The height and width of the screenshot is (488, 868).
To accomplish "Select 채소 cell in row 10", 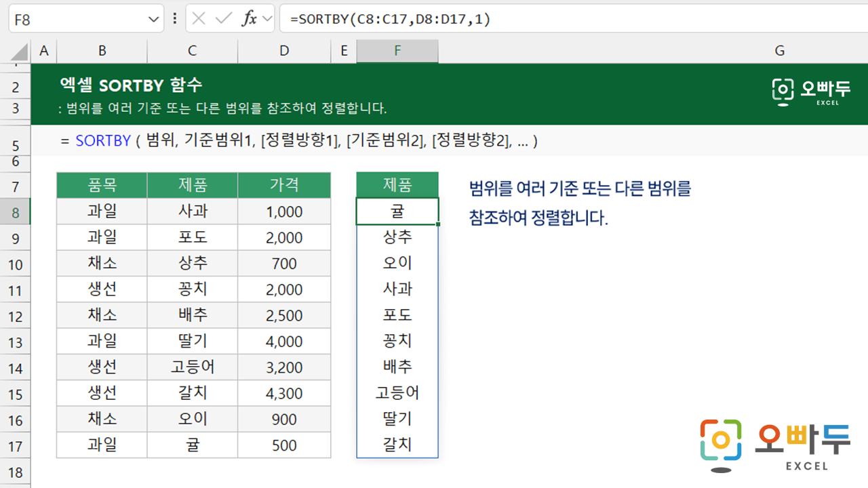I will [102, 264].
